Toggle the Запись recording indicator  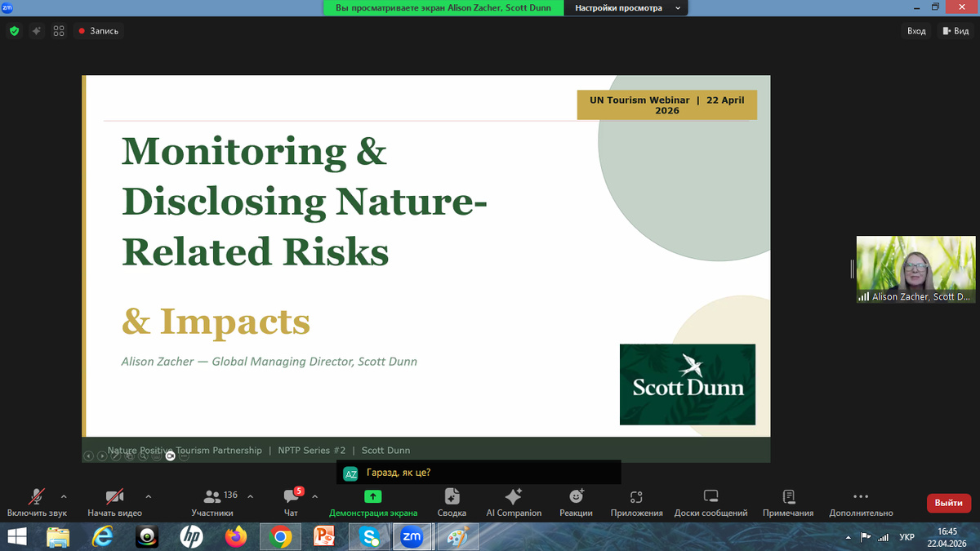(98, 31)
